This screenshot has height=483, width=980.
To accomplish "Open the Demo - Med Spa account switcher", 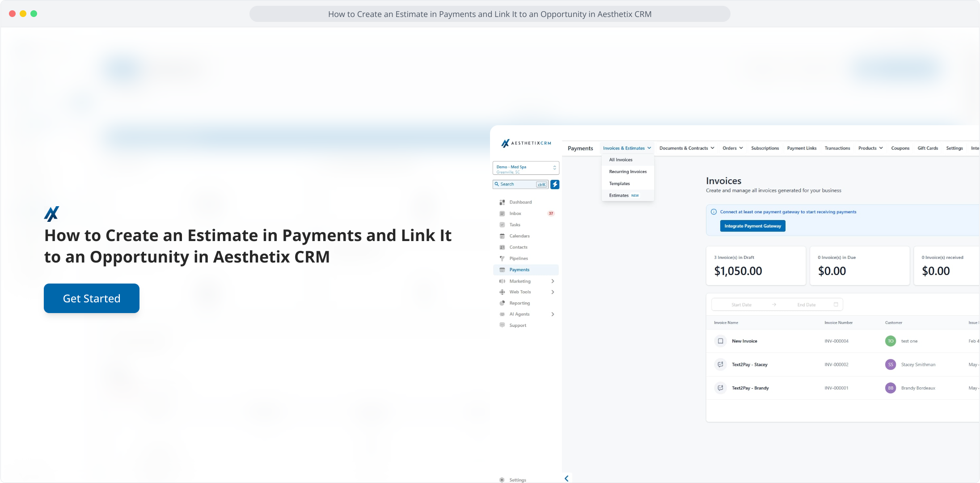I will pos(526,168).
